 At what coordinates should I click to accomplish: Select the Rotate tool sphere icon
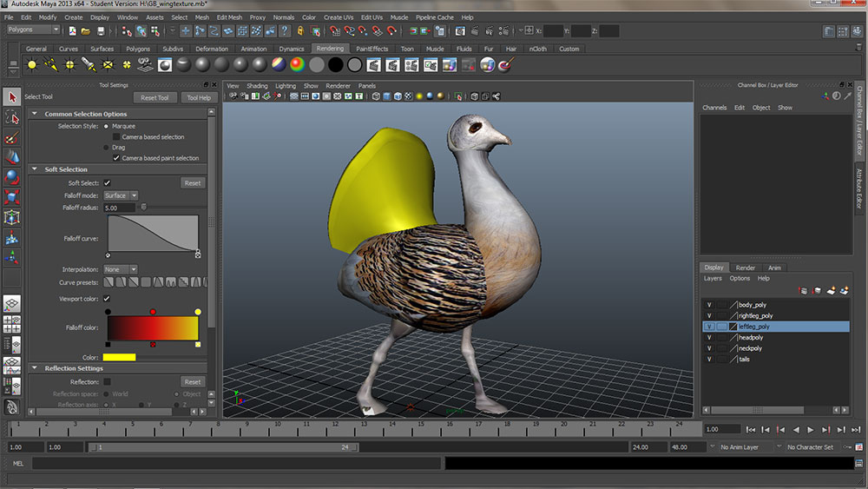tap(12, 177)
